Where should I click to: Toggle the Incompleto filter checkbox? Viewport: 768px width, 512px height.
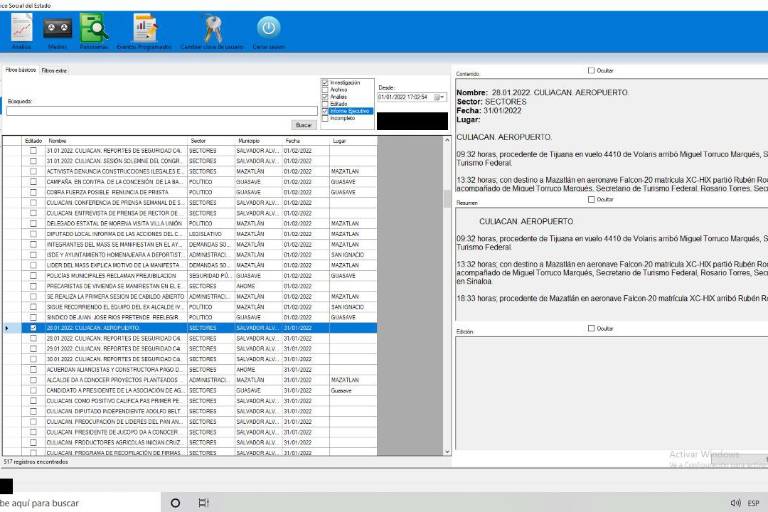click(x=325, y=117)
